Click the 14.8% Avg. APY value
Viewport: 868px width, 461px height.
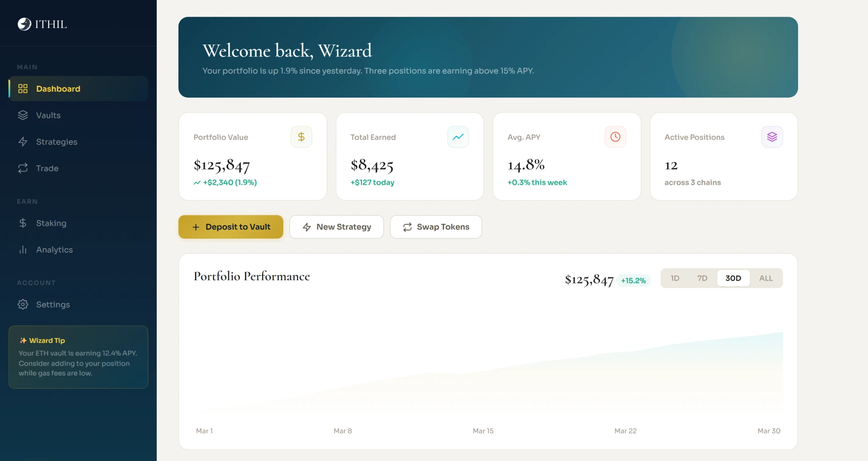click(x=526, y=165)
